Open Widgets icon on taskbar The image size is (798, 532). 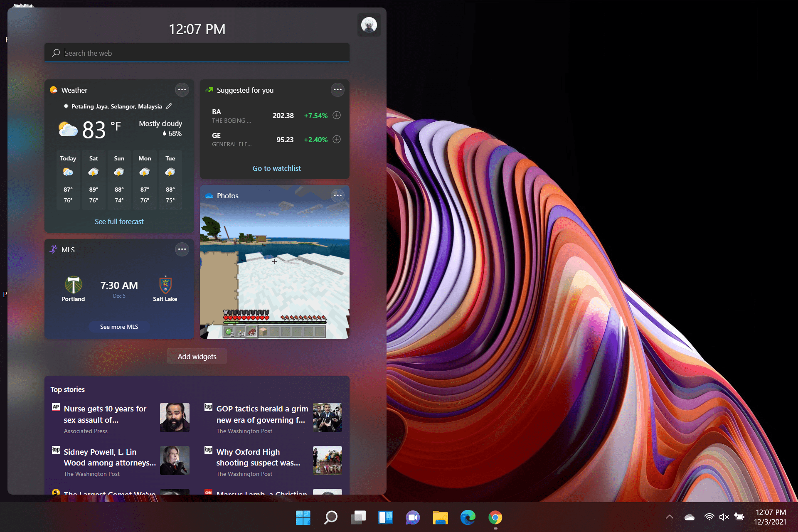385,517
